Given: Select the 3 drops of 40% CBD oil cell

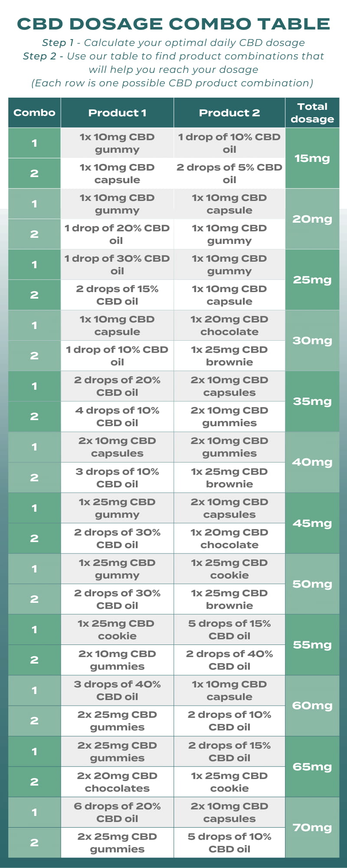Looking at the screenshot, I should [x=117, y=690].
